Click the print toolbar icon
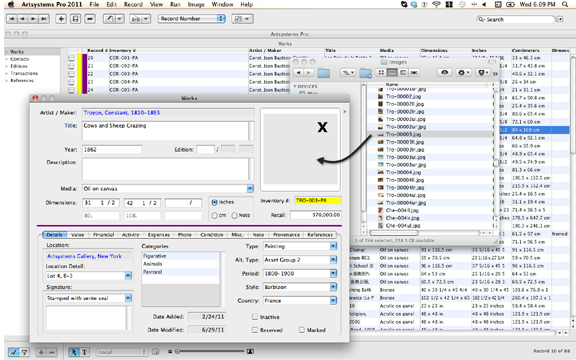The height and width of the screenshot is (360, 576). pyautogui.click(x=136, y=19)
